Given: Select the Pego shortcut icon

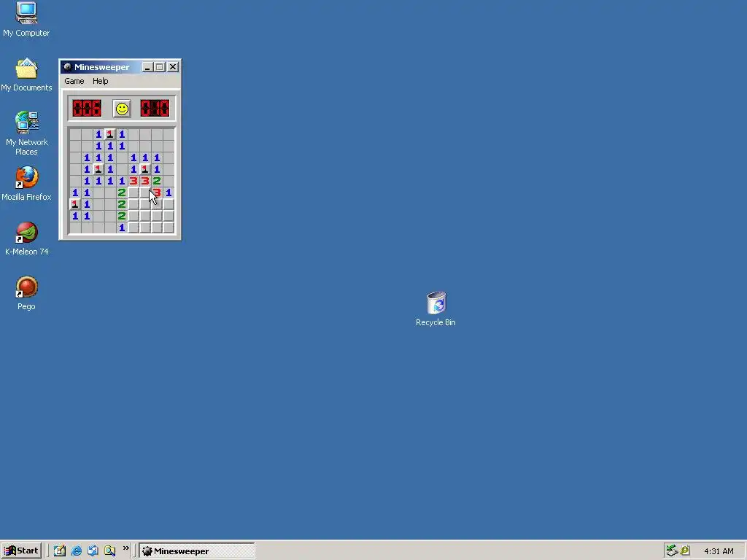Looking at the screenshot, I should [26, 293].
